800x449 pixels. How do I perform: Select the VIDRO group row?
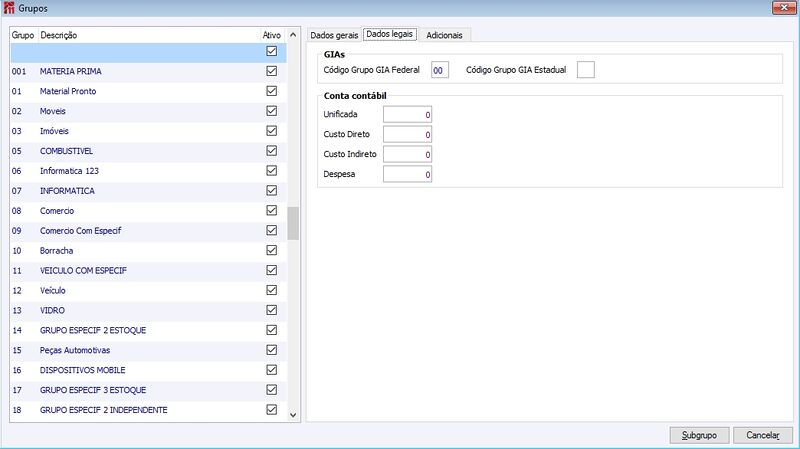click(x=148, y=310)
